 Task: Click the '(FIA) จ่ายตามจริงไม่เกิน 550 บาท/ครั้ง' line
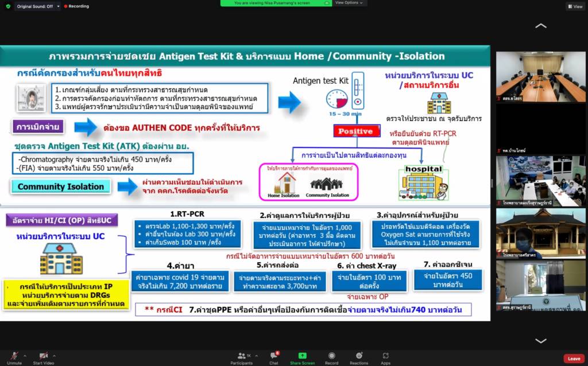click(75, 168)
